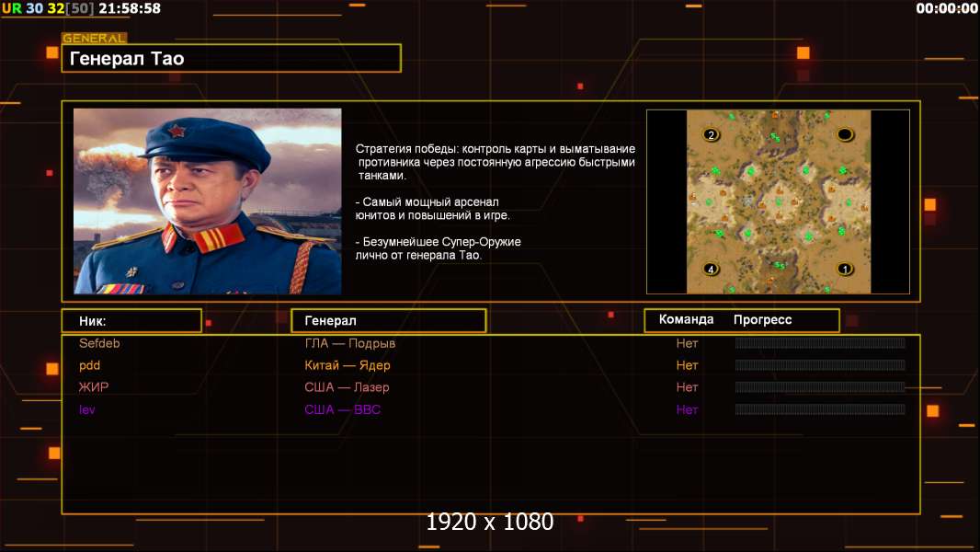Click team value Нет for pdd
This screenshot has height=552, width=980.
coord(687,366)
